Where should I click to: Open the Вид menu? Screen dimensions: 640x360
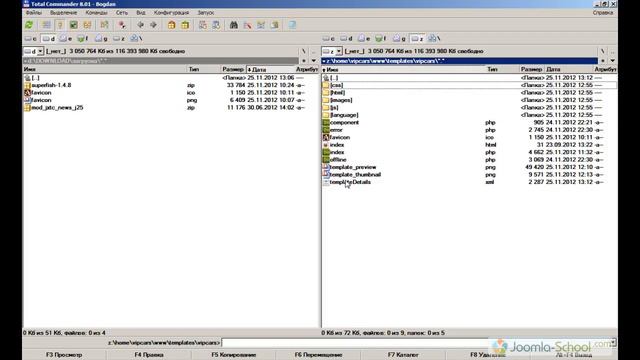[x=141, y=13]
